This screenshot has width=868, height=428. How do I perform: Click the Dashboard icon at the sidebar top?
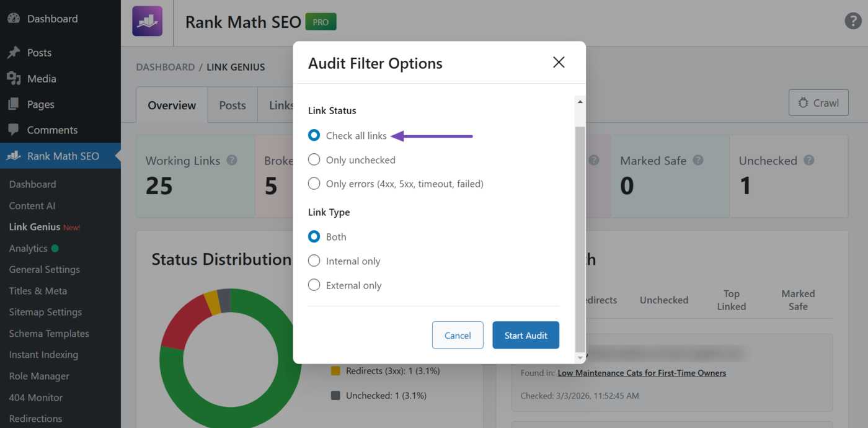point(14,18)
